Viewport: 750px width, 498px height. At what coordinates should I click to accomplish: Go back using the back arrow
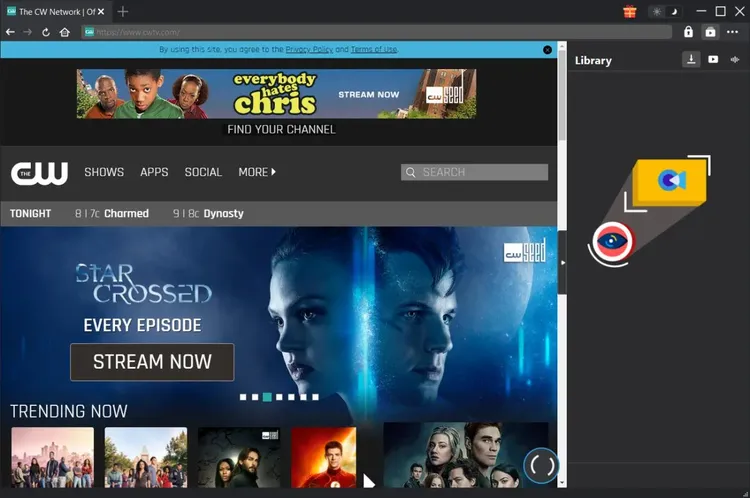(10, 32)
